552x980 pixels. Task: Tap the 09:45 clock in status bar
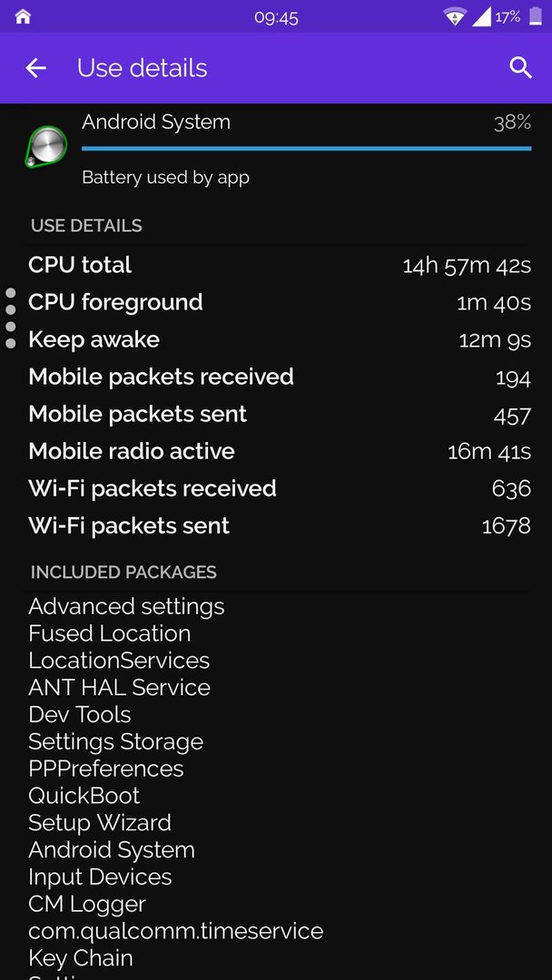(x=276, y=17)
